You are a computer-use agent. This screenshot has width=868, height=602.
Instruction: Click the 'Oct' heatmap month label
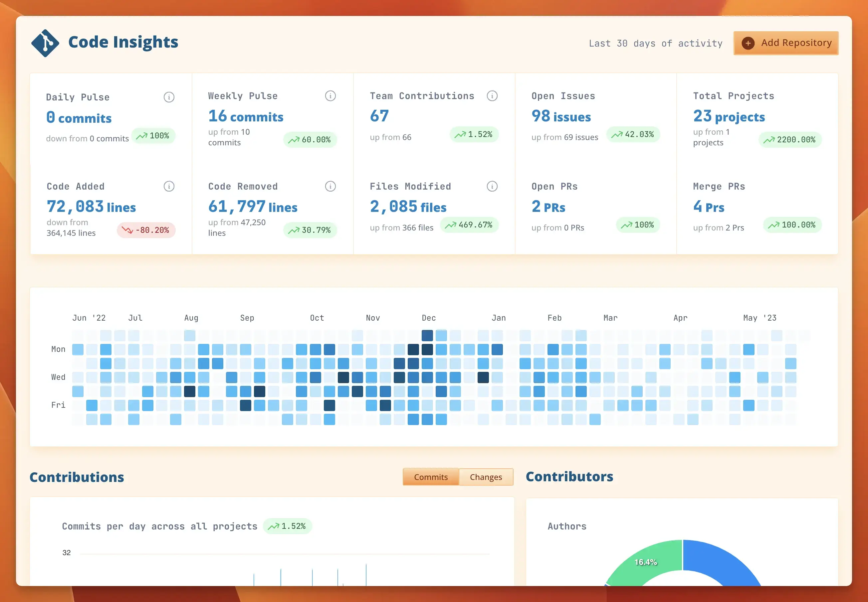click(317, 318)
